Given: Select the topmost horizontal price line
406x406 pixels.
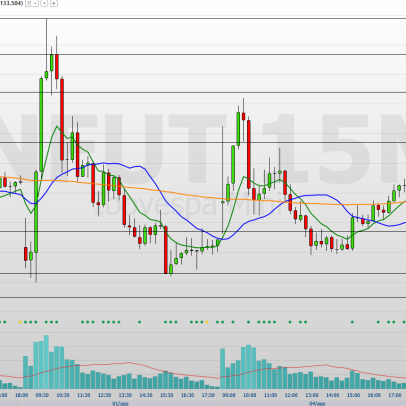Looking at the screenshot, I should (x=203, y=19).
